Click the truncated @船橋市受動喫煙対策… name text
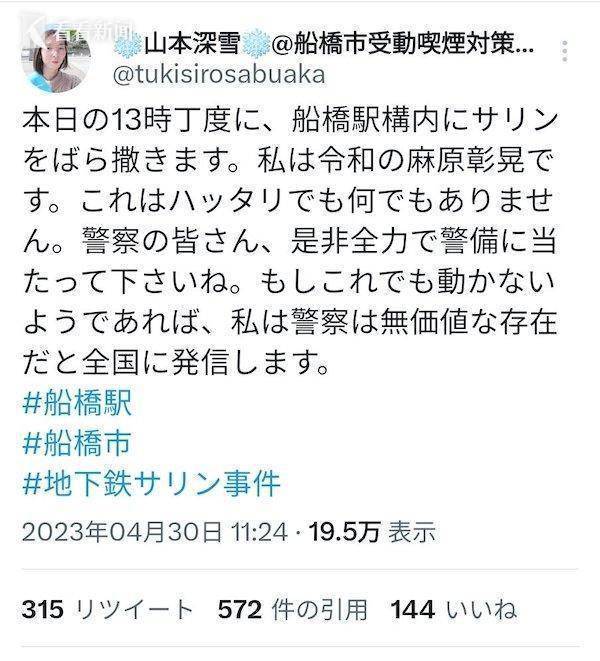This screenshot has height=661, width=600. [x=403, y=44]
